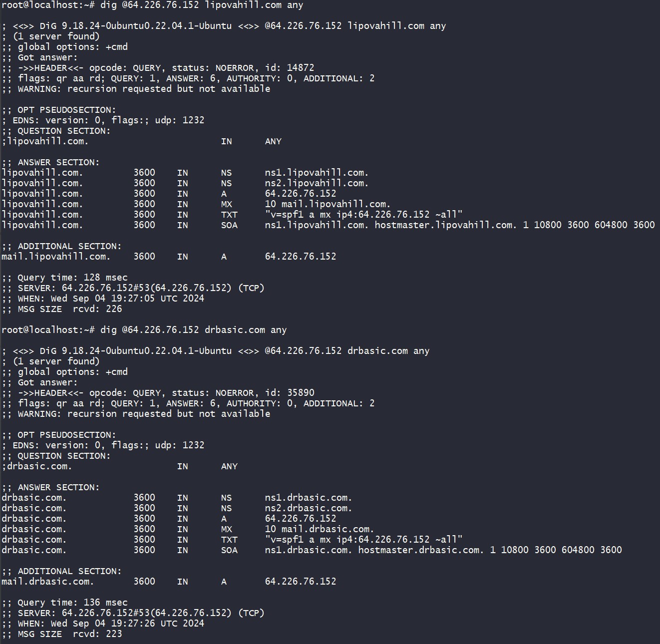Click the MX value 10 mail.lipovahill.com.

point(328,204)
